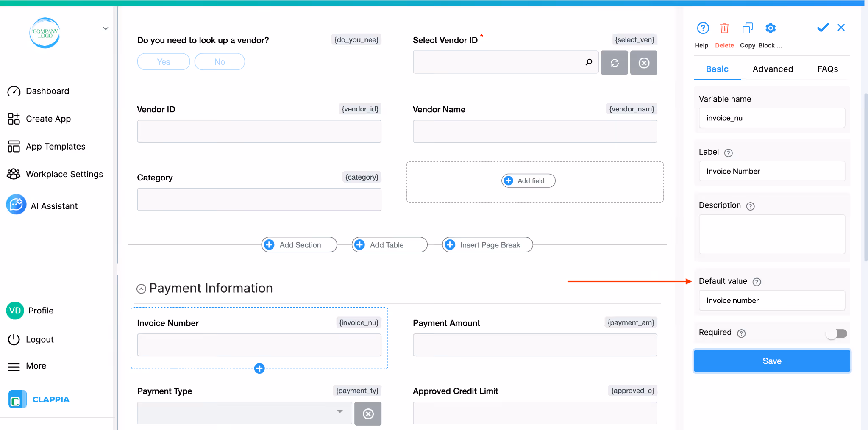The image size is (868, 430).
Task: Click the Logout link
Action: (40, 339)
